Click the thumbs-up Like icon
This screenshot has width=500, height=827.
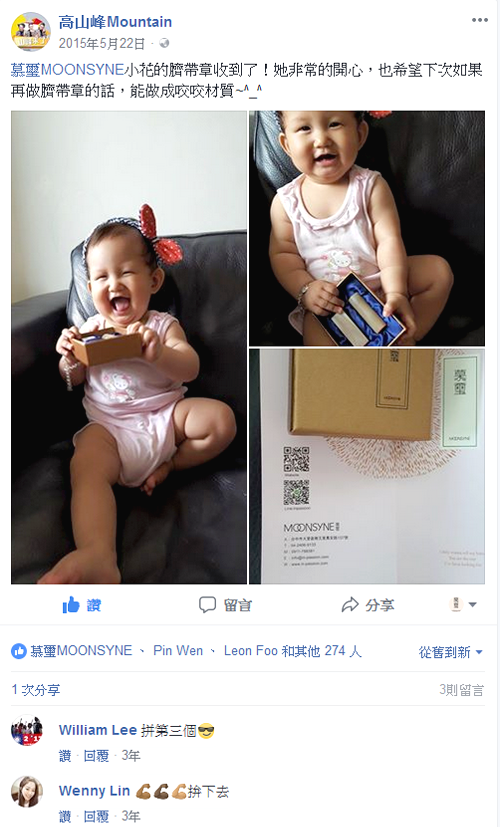(x=71, y=604)
